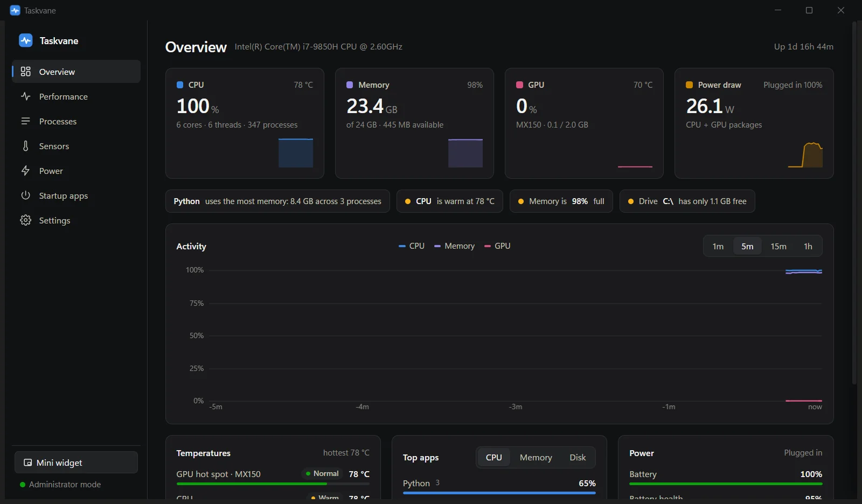Open the Performance page
The image size is (862, 504).
point(76,96)
